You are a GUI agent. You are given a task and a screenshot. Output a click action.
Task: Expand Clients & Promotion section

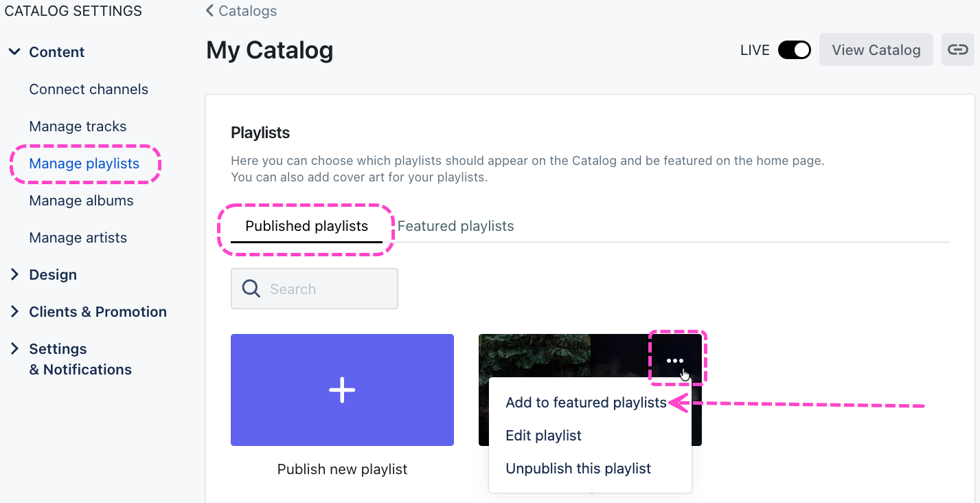point(14,312)
